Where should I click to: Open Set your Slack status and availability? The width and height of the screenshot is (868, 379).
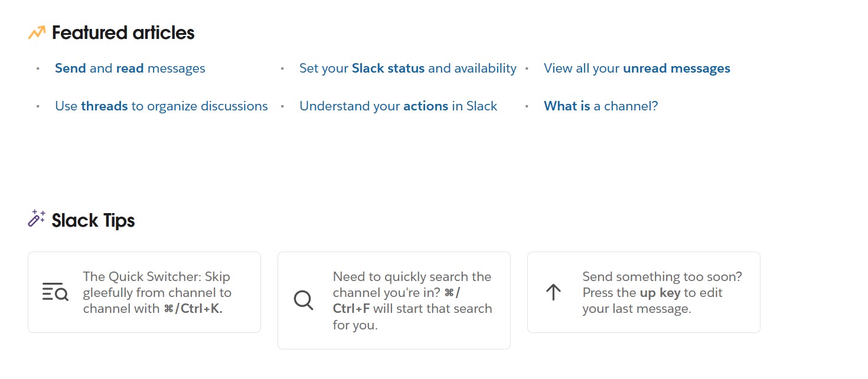click(407, 68)
